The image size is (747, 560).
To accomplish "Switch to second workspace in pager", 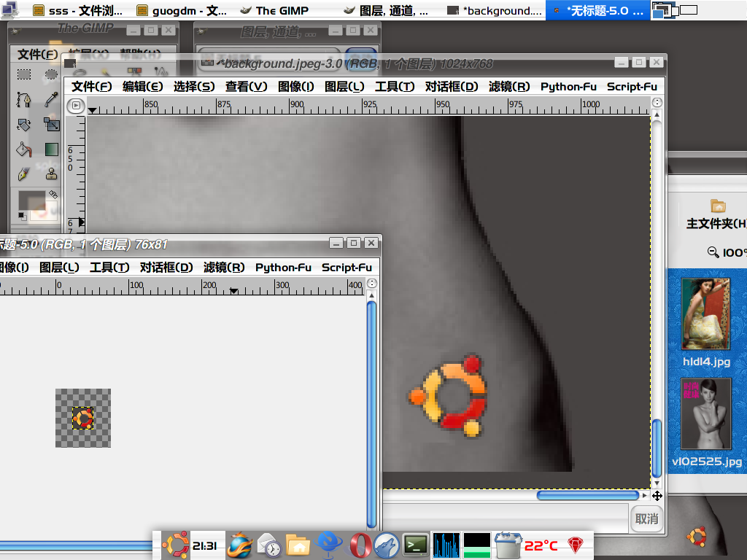I will click(x=689, y=9).
